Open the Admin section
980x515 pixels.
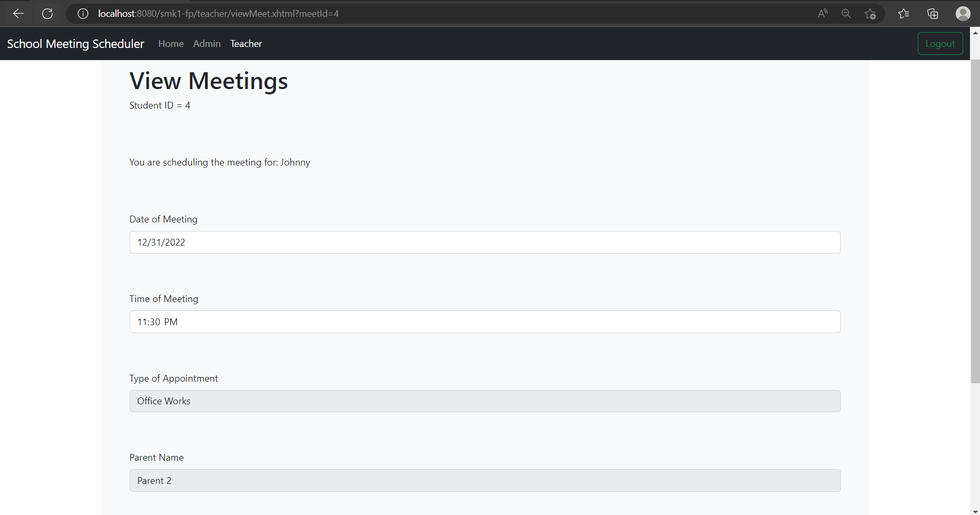pyautogui.click(x=207, y=43)
